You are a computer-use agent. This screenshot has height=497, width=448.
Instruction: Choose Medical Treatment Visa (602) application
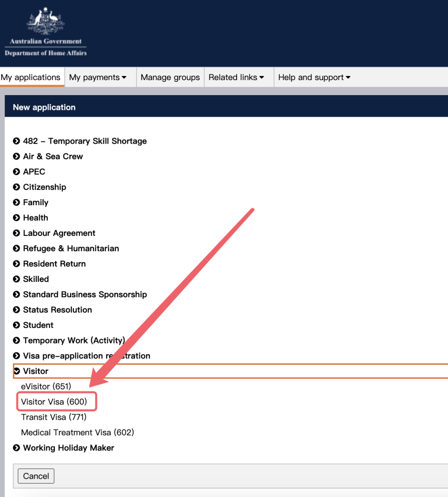77,432
